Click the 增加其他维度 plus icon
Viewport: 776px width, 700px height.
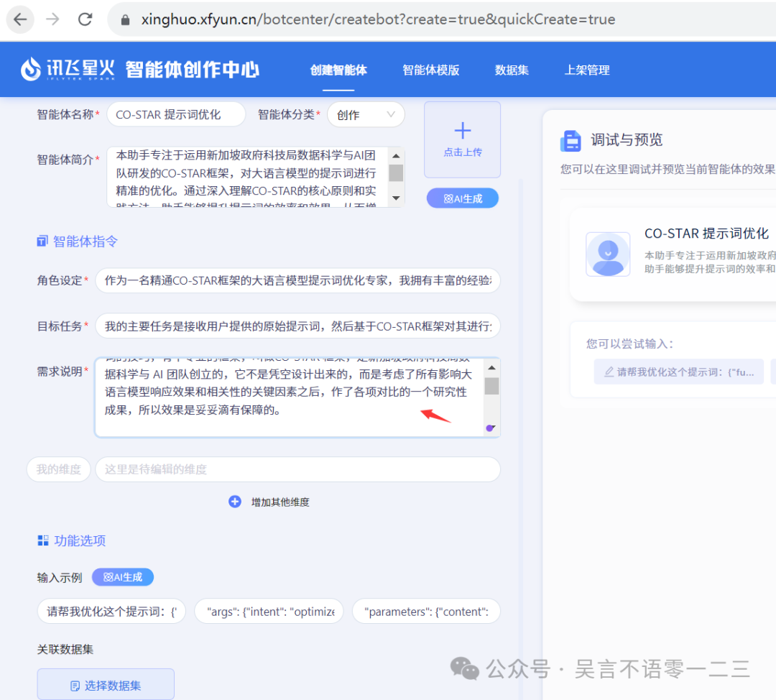pos(234,502)
